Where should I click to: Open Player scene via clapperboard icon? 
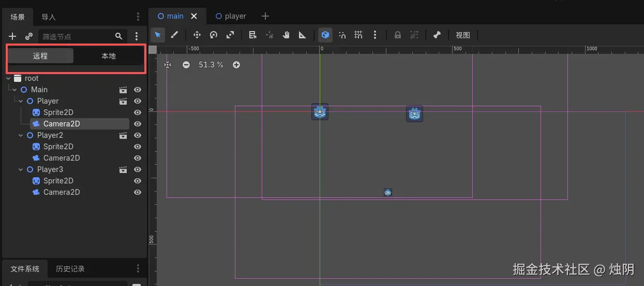point(123,101)
